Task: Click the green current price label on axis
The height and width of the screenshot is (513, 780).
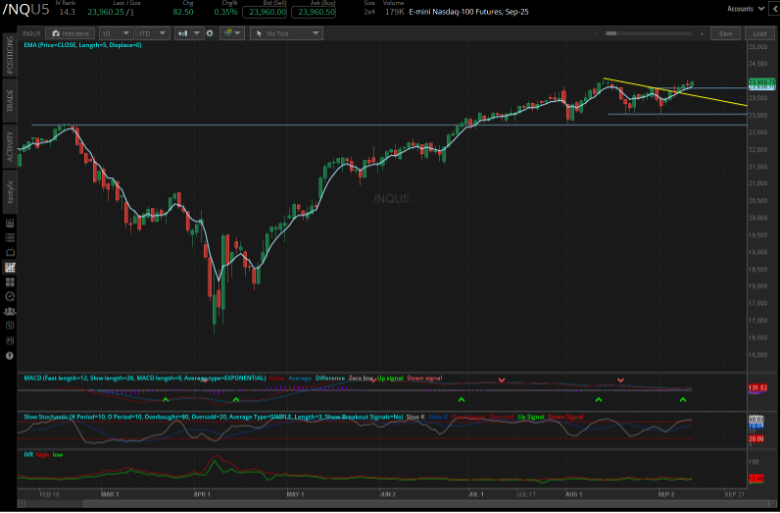Action: click(x=762, y=81)
